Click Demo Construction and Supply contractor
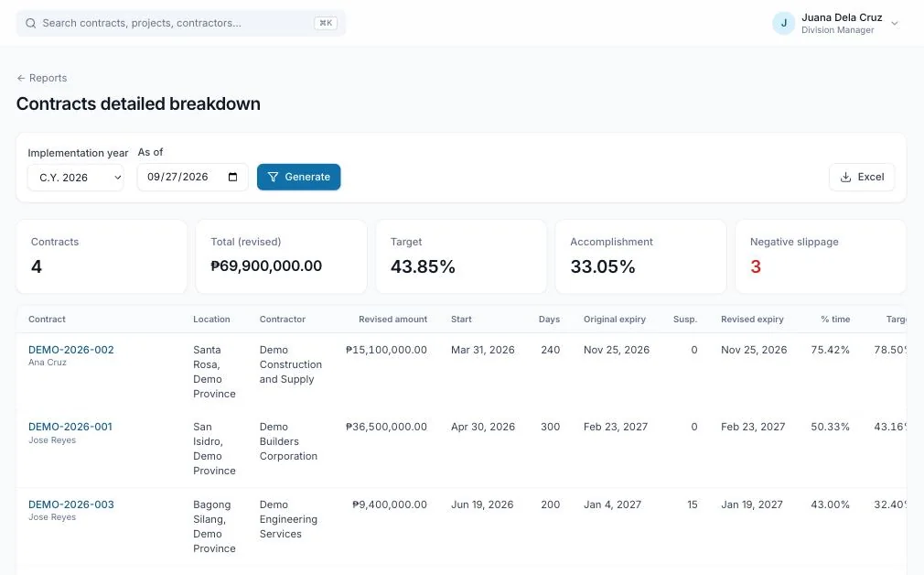924x575 pixels. point(291,364)
